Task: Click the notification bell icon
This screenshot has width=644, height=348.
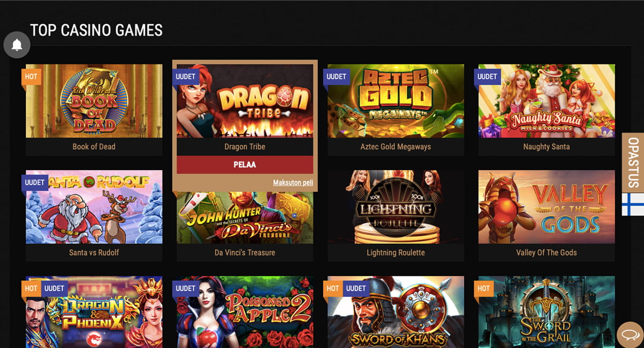Action: coord(17,45)
